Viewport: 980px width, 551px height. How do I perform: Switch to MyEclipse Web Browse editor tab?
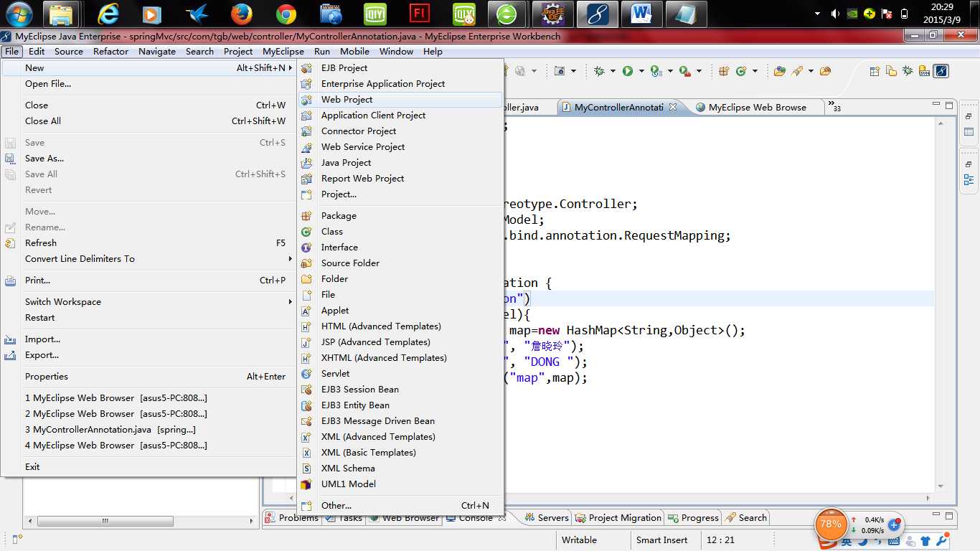758,107
